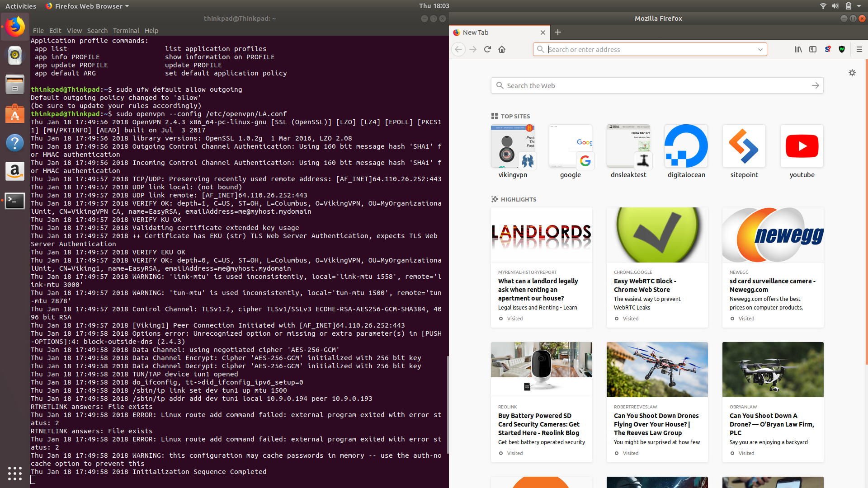Open the terminal Terminal menu
Image resolution: width=868 pixels, height=488 pixels.
[x=126, y=31]
